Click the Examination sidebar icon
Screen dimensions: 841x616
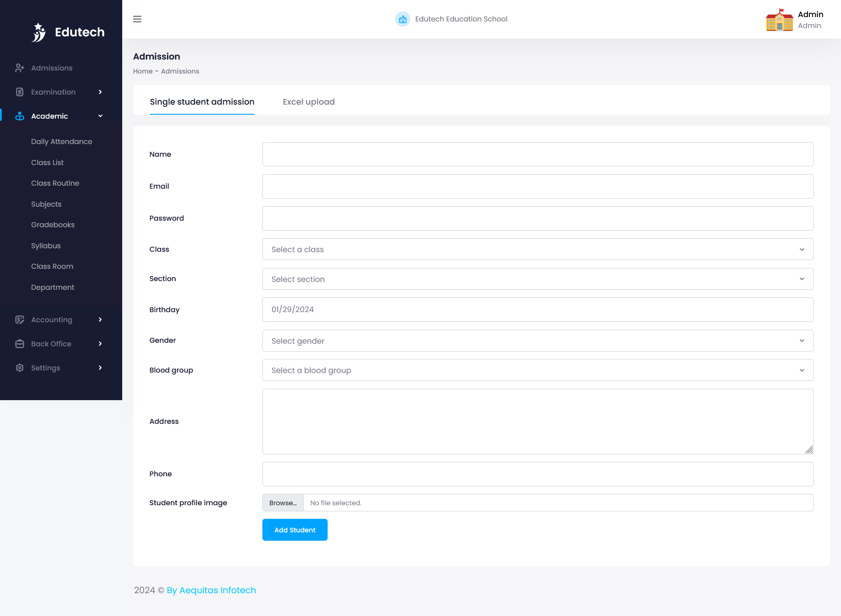pos(20,92)
